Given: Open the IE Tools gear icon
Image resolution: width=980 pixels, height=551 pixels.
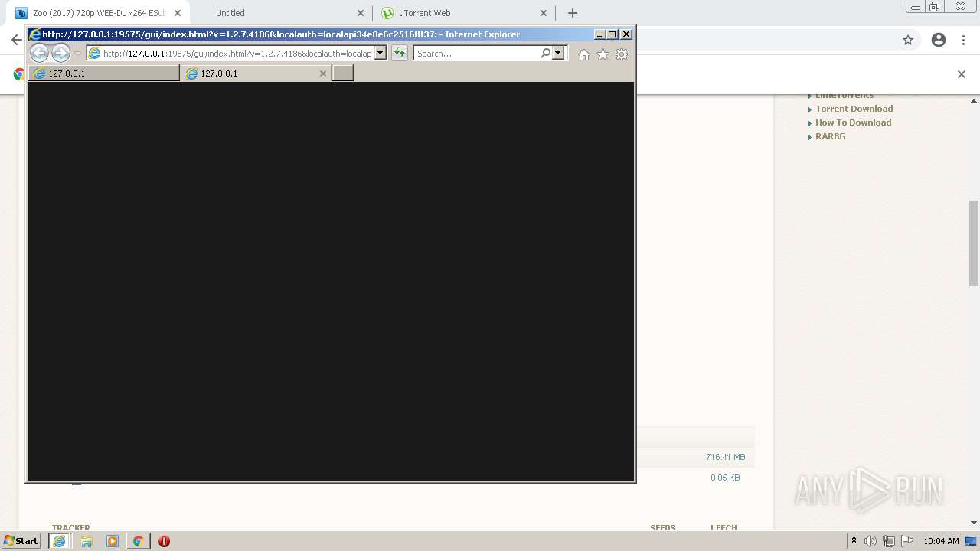Looking at the screenshot, I should tap(622, 54).
